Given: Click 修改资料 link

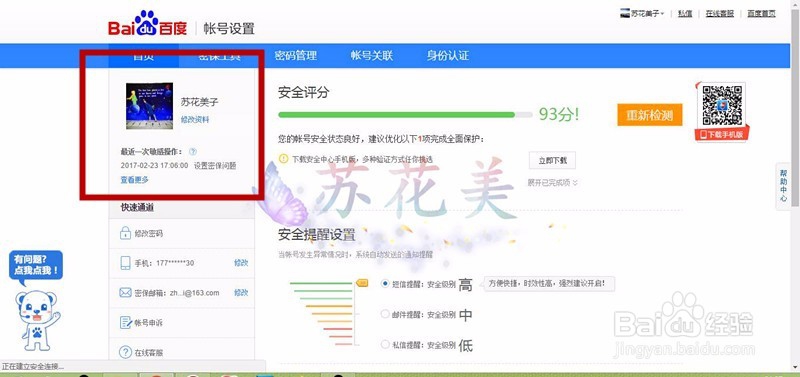Looking at the screenshot, I should [x=195, y=119].
